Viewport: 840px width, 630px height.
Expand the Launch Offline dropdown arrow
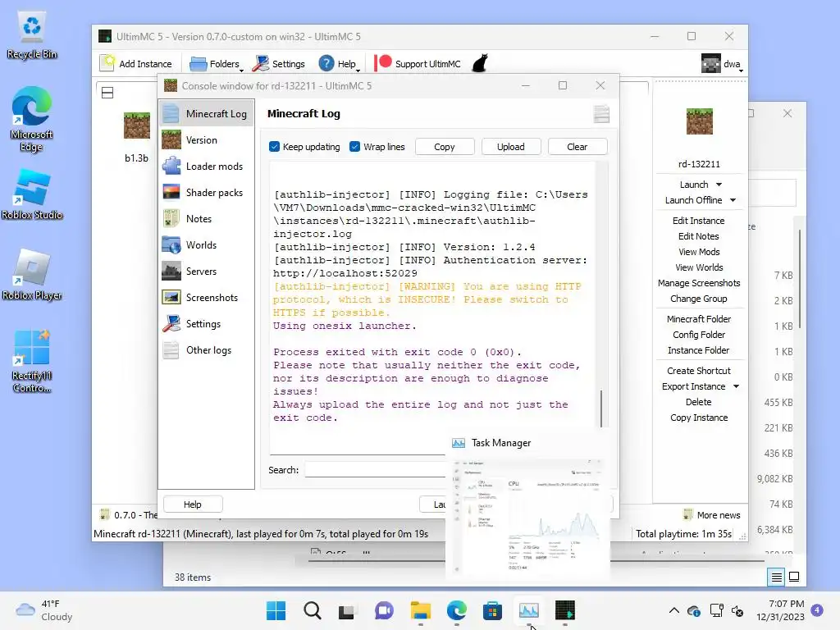coord(733,200)
